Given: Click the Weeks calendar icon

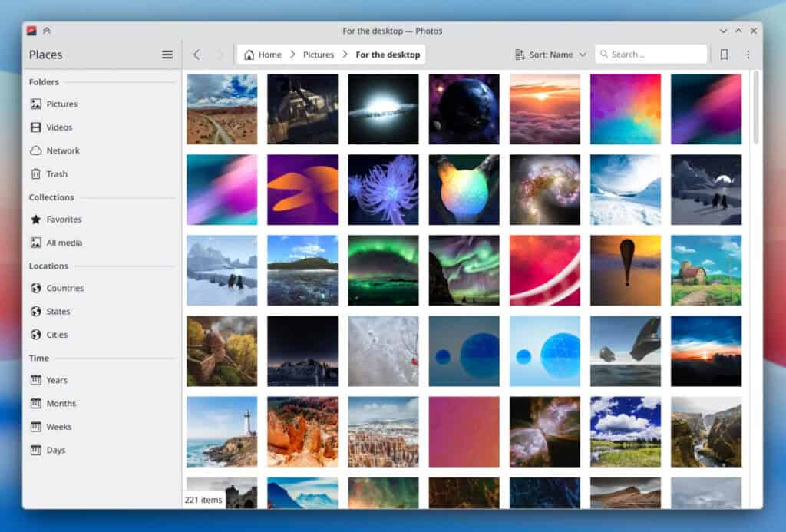Looking at the screenshot, I should (35, 427).
